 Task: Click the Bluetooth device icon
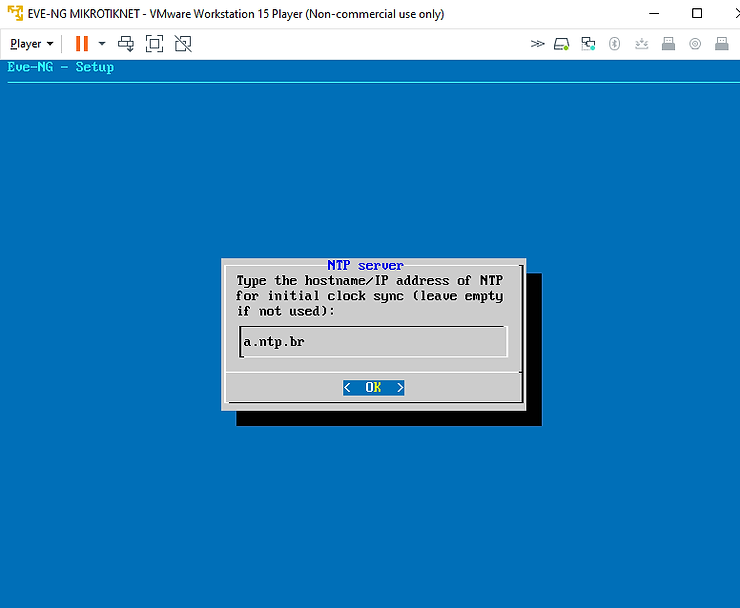click(x=614, y=44)
